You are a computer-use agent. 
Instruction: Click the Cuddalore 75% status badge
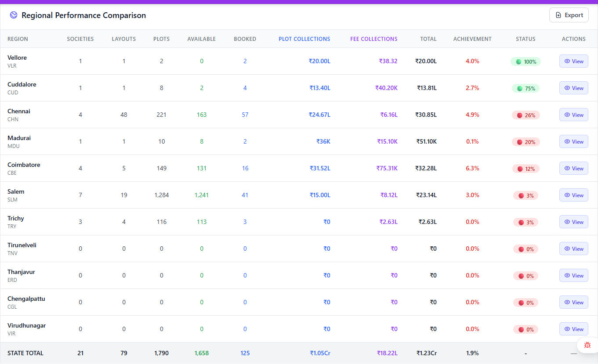tap(526, 88)
